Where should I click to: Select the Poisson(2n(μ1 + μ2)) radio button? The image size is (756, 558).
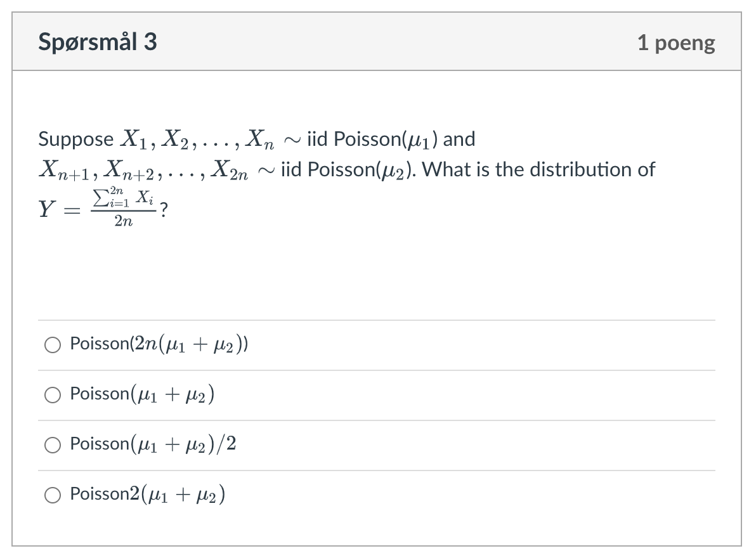(53, 345)
